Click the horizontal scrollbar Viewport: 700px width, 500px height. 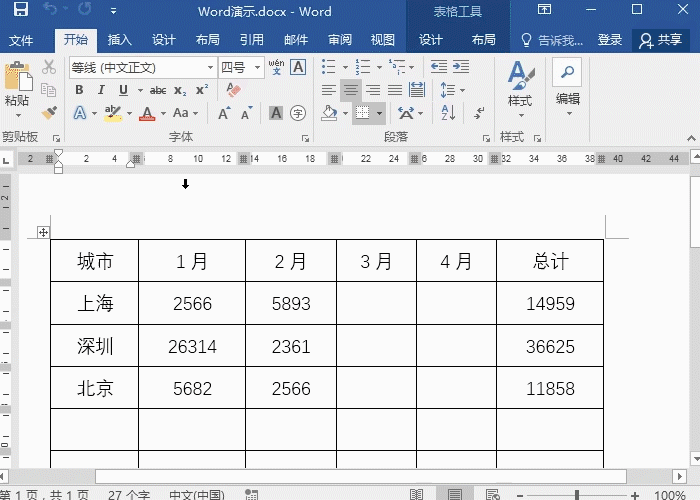[x=361, y=476]
